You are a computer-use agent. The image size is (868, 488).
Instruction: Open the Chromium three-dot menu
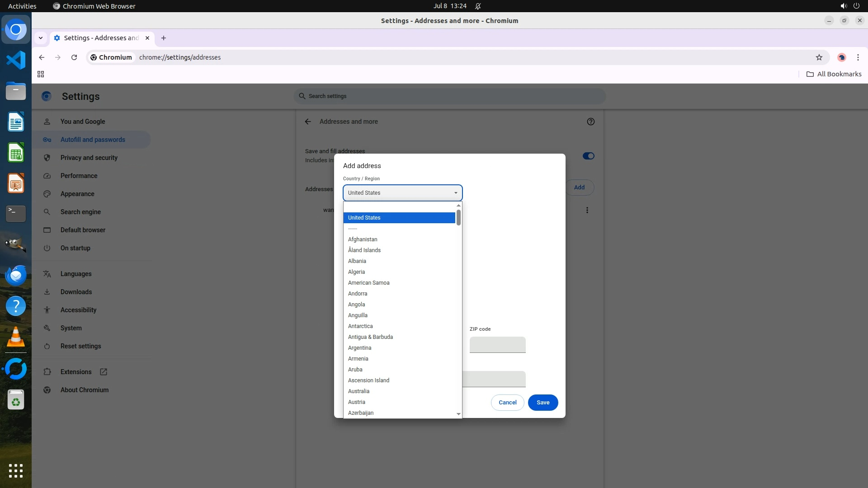[858, 57]
